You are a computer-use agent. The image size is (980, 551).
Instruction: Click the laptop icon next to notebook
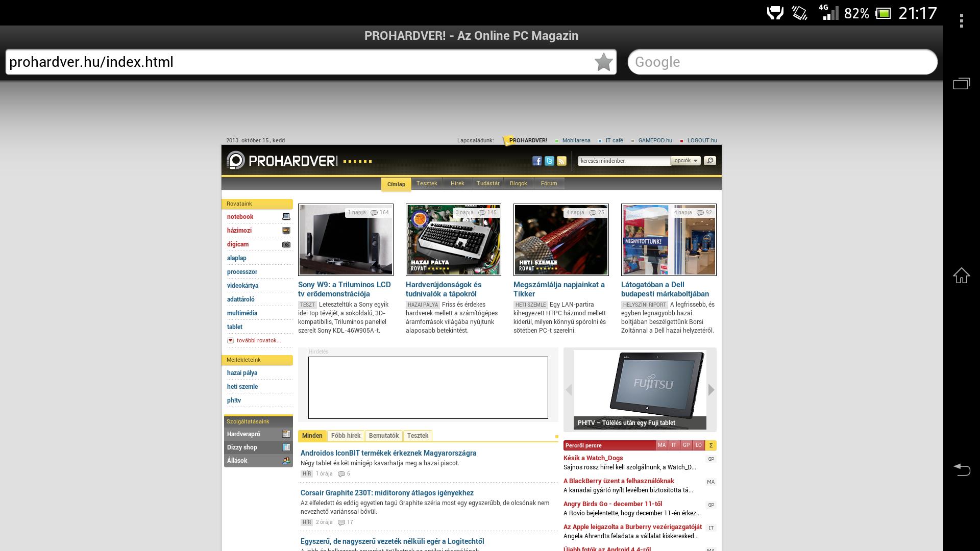pos(286,217)
